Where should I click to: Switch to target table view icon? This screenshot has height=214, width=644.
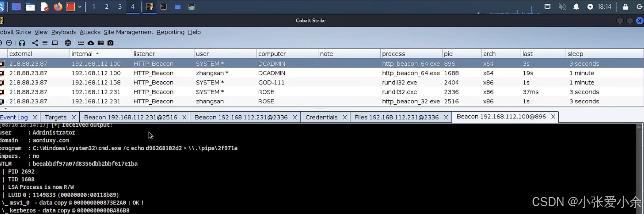tap(55, 43)
